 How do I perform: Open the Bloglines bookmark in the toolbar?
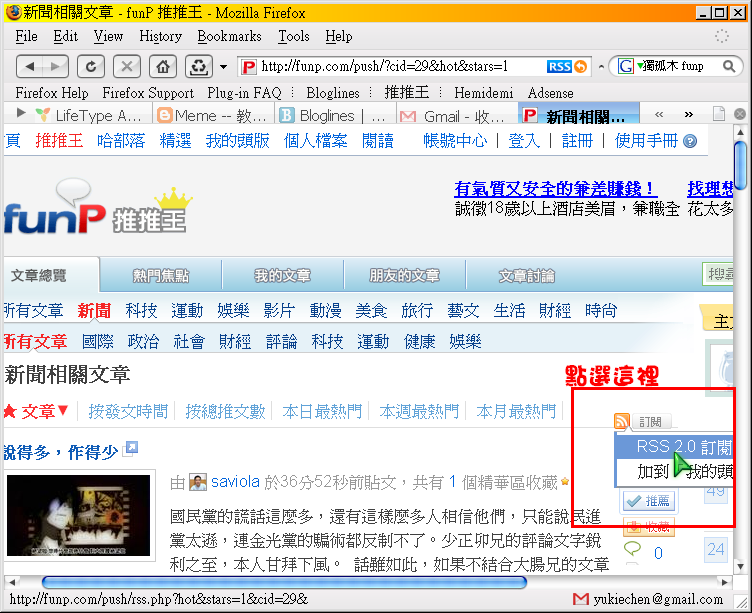[x=333, y=93]
